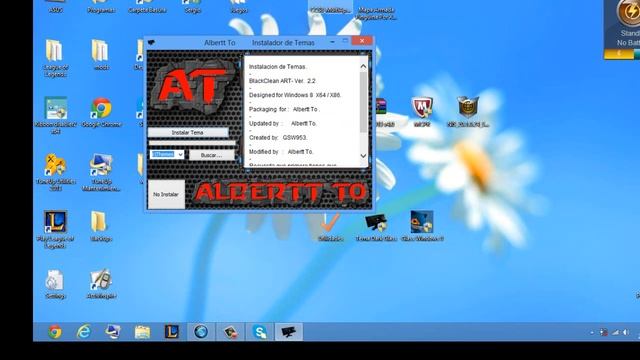
Task: Select the dark box with globe desktop icon
Action: coord(468,112)
